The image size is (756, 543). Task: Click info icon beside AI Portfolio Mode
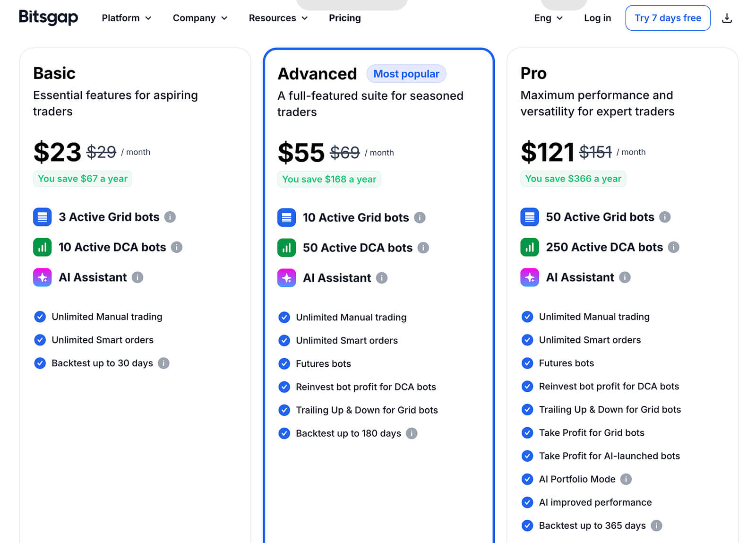626,479
